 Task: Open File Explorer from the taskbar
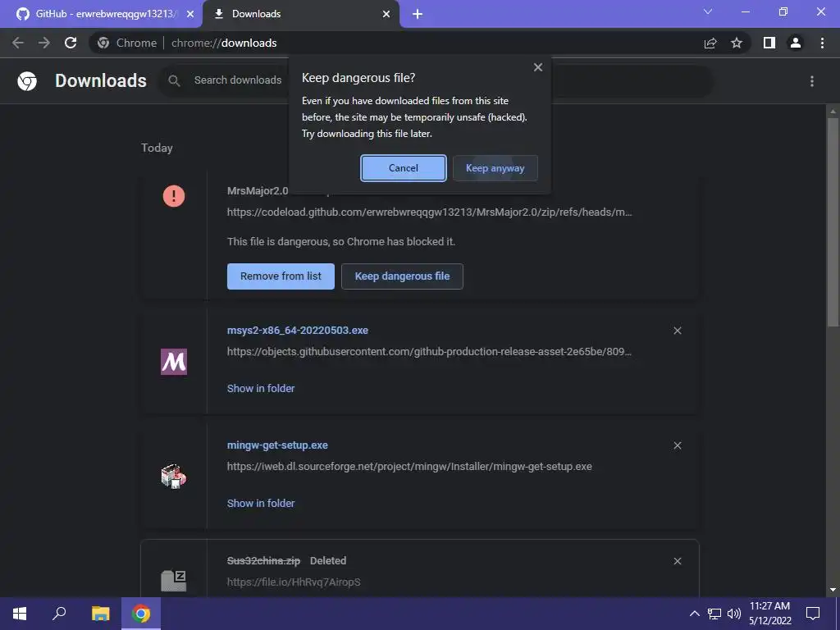pyautogui.click(x=100, y=614)
